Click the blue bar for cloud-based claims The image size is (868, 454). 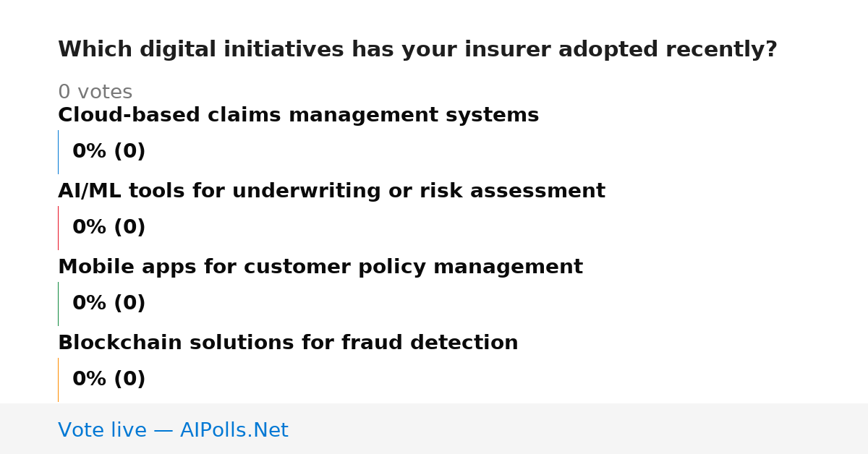(x=59, y=152)
